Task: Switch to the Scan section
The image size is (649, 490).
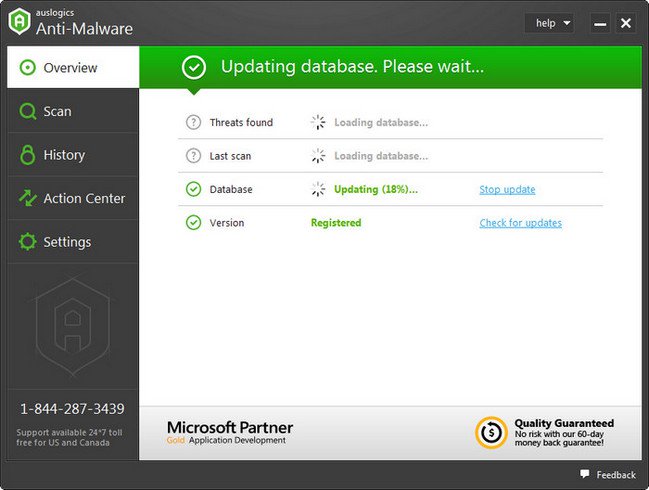Action: [x=73, y=111]
